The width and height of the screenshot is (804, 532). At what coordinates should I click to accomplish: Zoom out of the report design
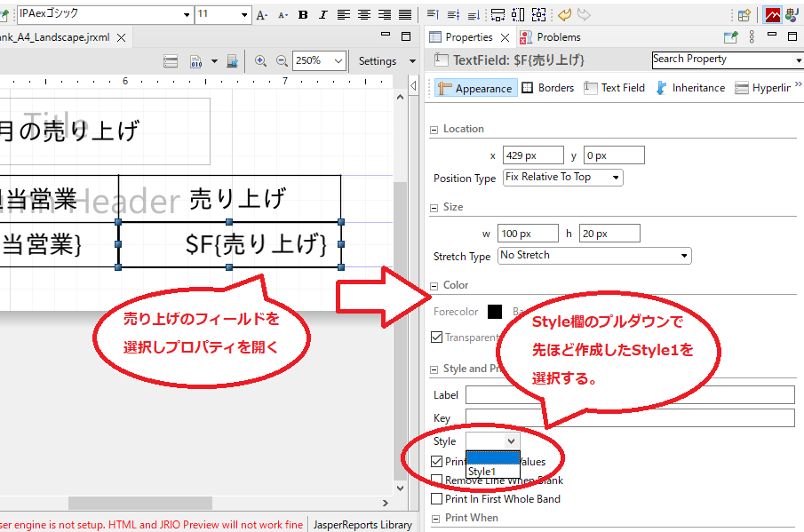coord(282,61)
